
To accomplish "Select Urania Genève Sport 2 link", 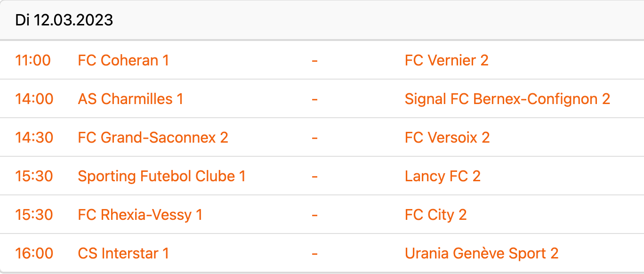I will coord(481,253).
